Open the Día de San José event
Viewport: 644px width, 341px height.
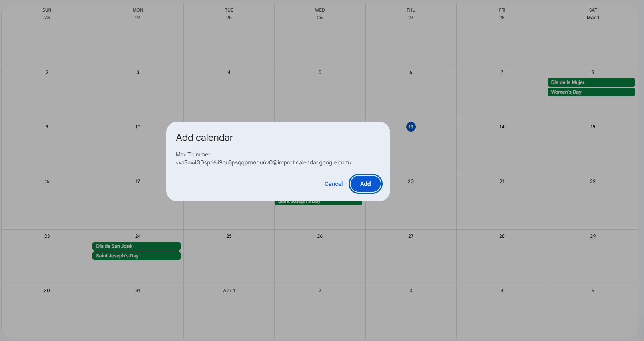tap(136, 246)
